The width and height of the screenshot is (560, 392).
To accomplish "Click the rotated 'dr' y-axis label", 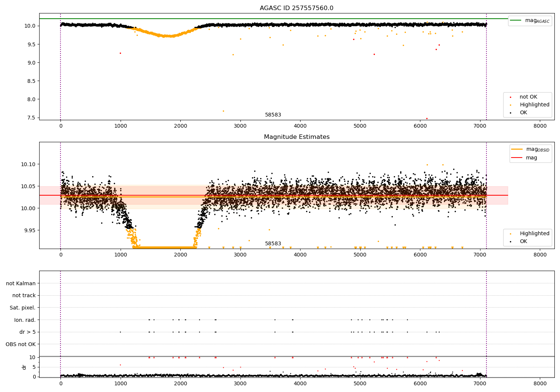I will tap(24, 367).
